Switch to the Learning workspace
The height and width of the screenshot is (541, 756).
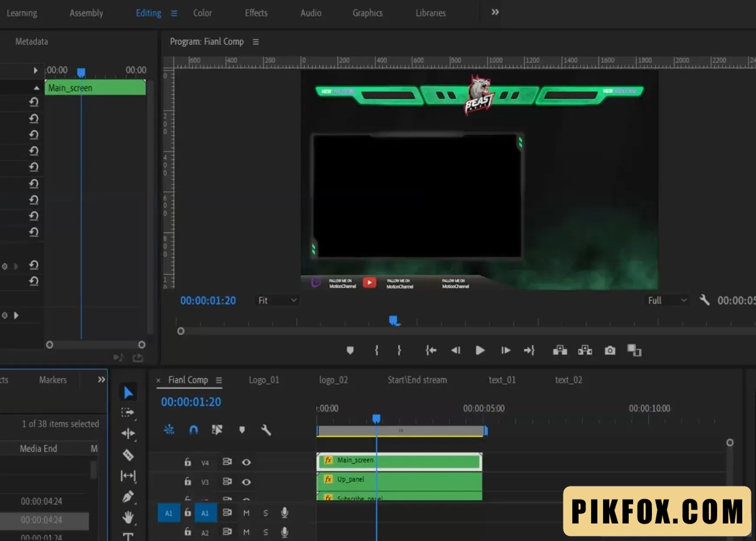22,13
